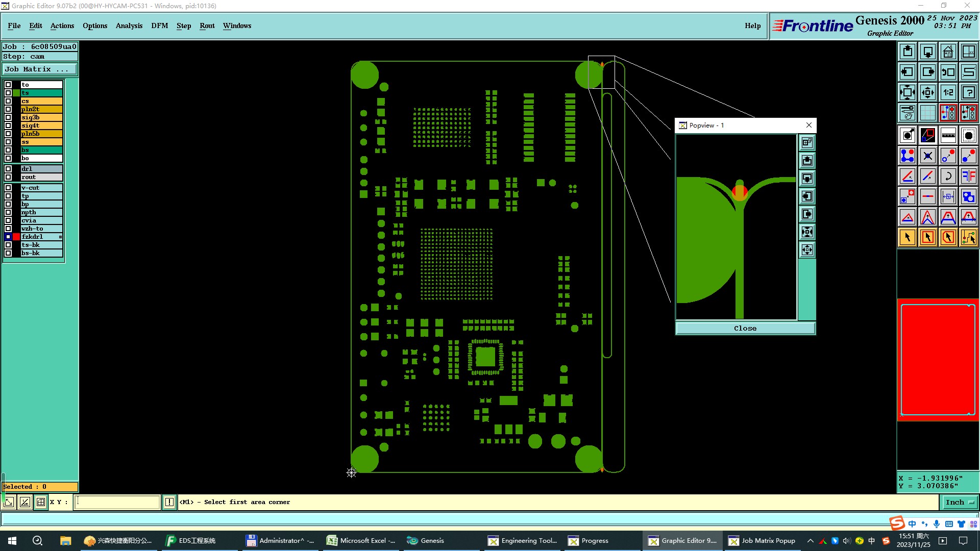Click the ruler measure tool icon
This screenshot has width=980, height=551.
(x=948, y=135)
